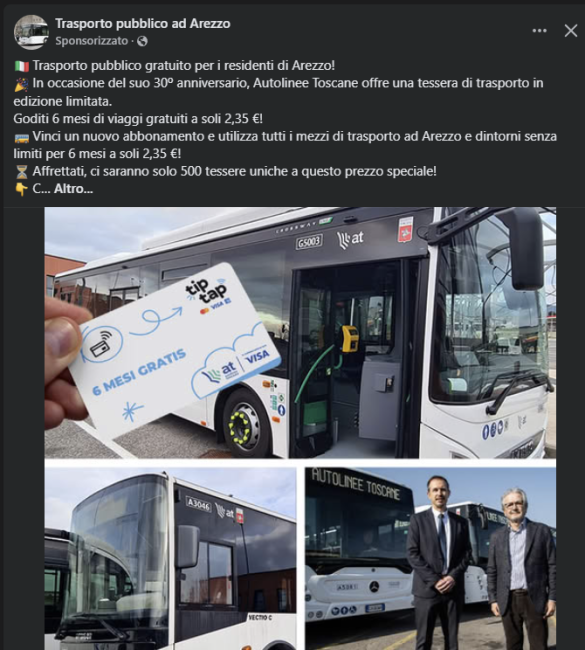This screenshot has width=585, height=650.
Task: Open the three-dot post options menu
Action: click(539, 31)
